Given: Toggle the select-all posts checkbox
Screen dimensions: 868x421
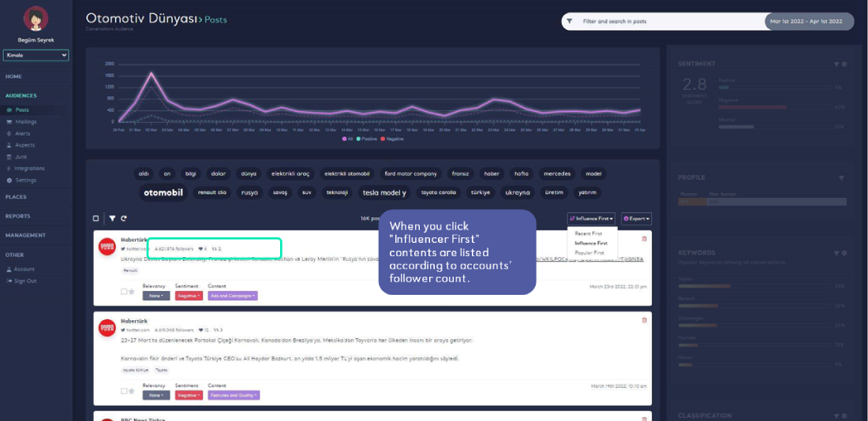Looking at the screenshot, I should pyautogui.click(x=96, y=218).
